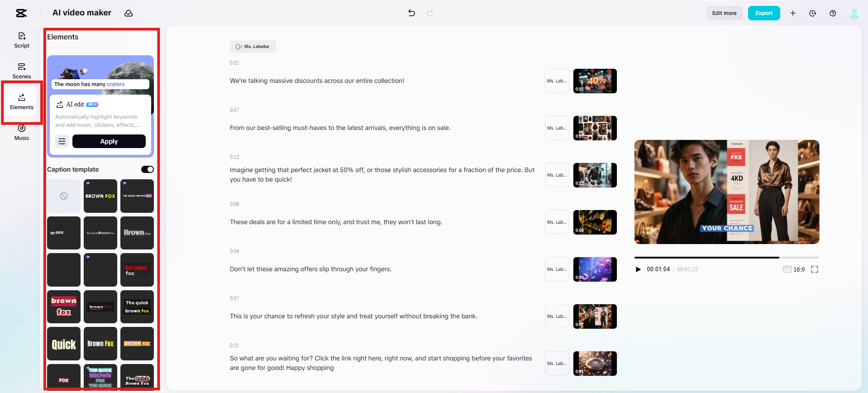Undo the last action
The width and height of the screenshot is (868, 393).
tap(411, 13)
